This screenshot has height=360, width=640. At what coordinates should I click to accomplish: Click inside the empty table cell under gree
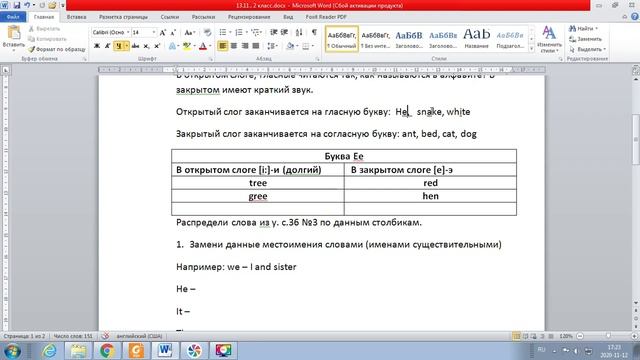(258, 209)
